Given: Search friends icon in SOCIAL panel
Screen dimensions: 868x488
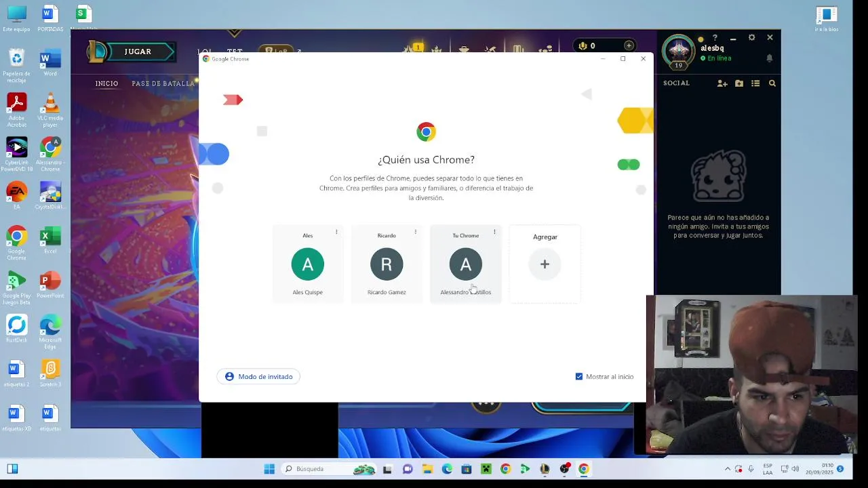Looking at the screenshot, I should click(772, 83).
